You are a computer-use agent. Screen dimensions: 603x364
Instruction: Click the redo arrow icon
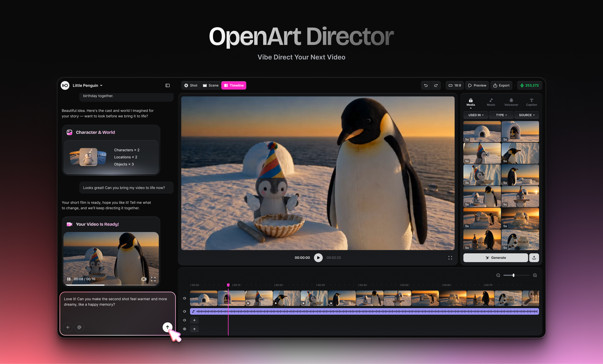click(436, 85)
